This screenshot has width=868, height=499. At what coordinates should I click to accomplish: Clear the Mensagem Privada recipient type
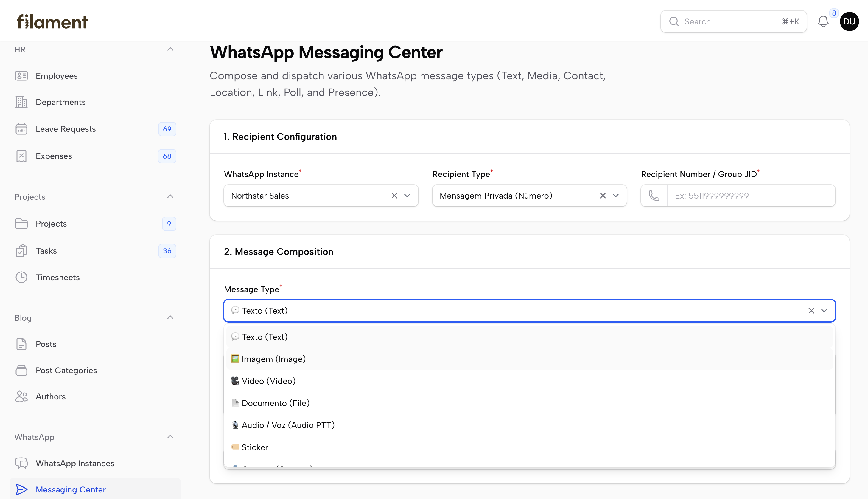603,196
